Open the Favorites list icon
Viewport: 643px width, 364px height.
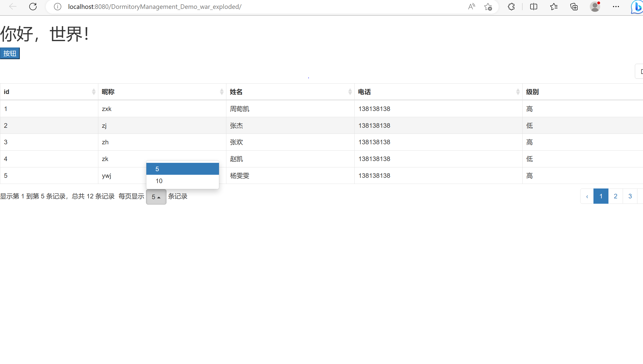coord(554,7)
